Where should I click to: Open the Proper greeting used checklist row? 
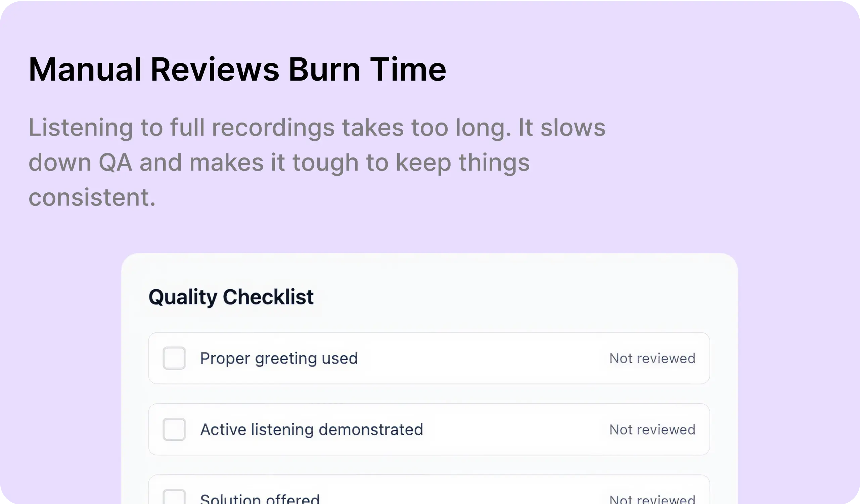coord(429,358)
